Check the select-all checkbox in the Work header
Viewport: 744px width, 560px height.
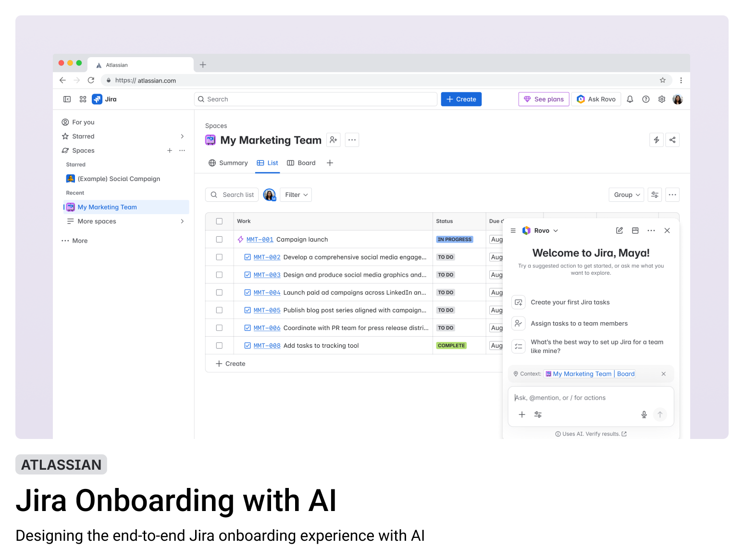219,221
